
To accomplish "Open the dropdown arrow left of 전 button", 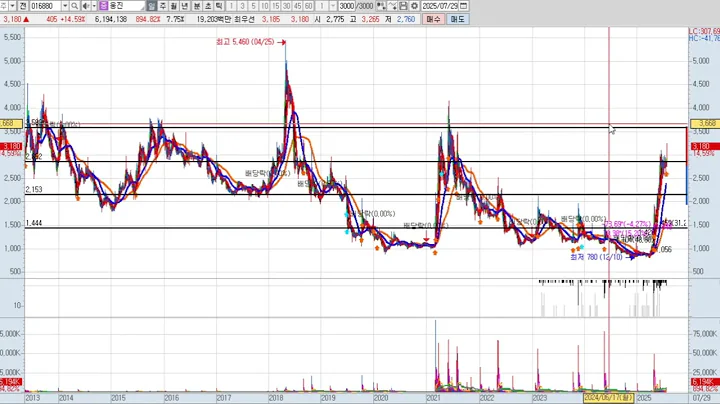I will click(x=12, y=6).
